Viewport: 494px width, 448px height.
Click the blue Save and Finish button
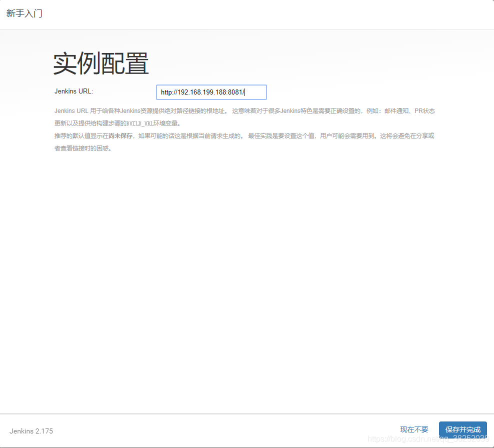point(462,429)
